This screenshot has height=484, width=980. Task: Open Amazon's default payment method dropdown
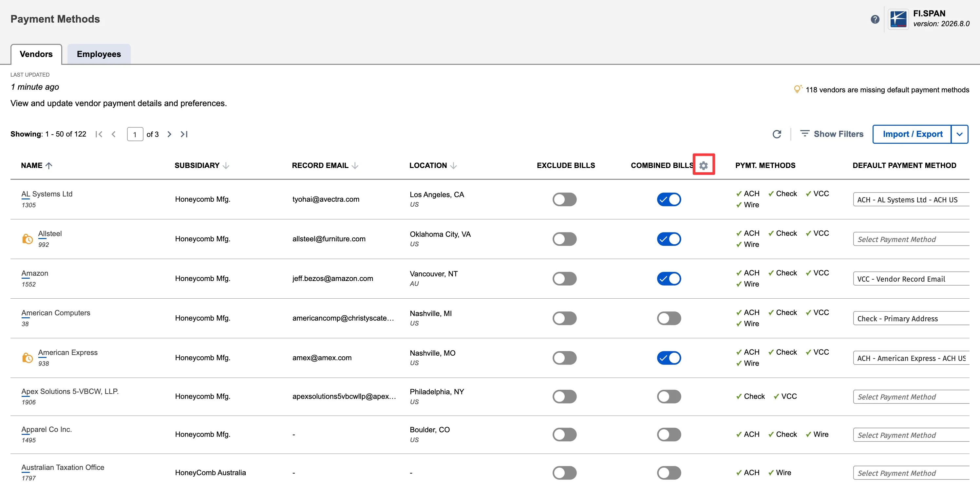911,279
